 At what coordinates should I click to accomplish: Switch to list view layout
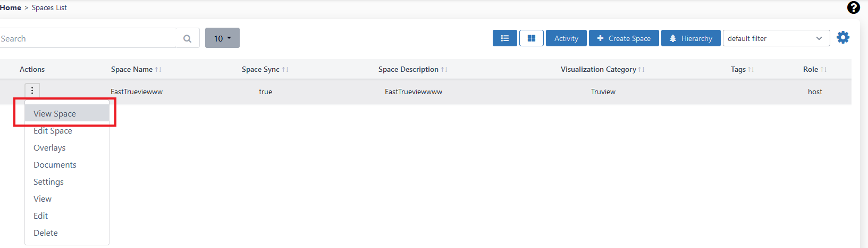[505, 38]
